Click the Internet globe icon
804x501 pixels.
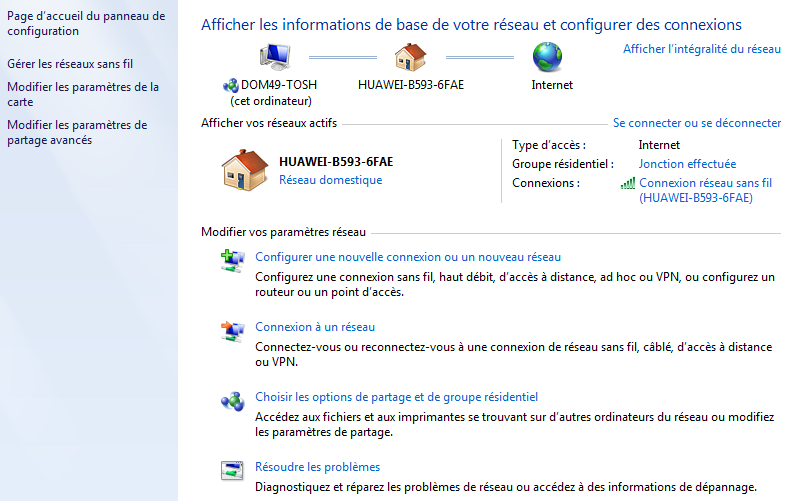[547, 56]
